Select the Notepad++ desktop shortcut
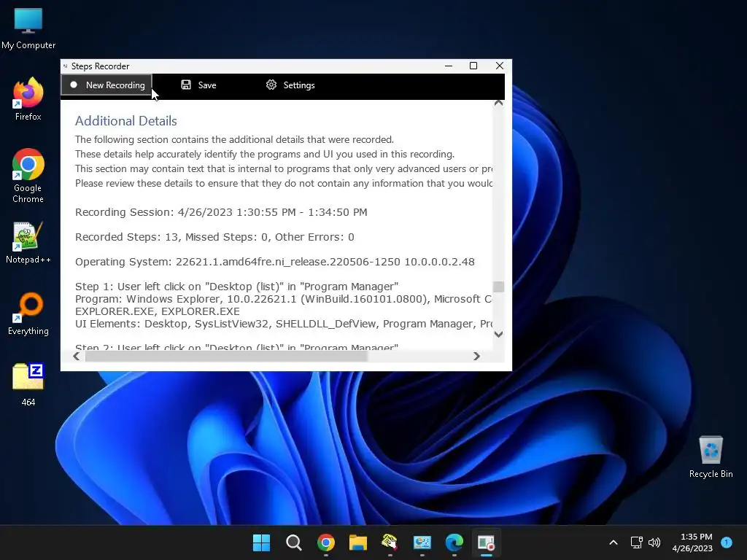This screenshot has width=747, height=560. click(28, 243)
